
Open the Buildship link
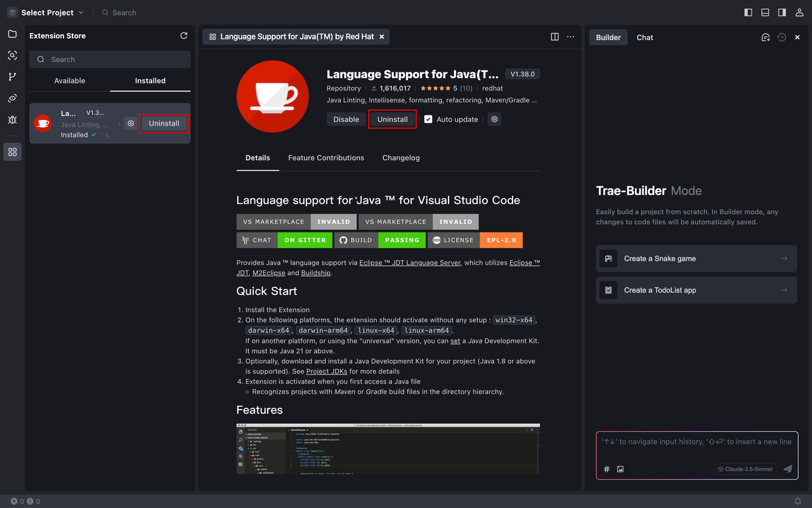click(316, 272)
